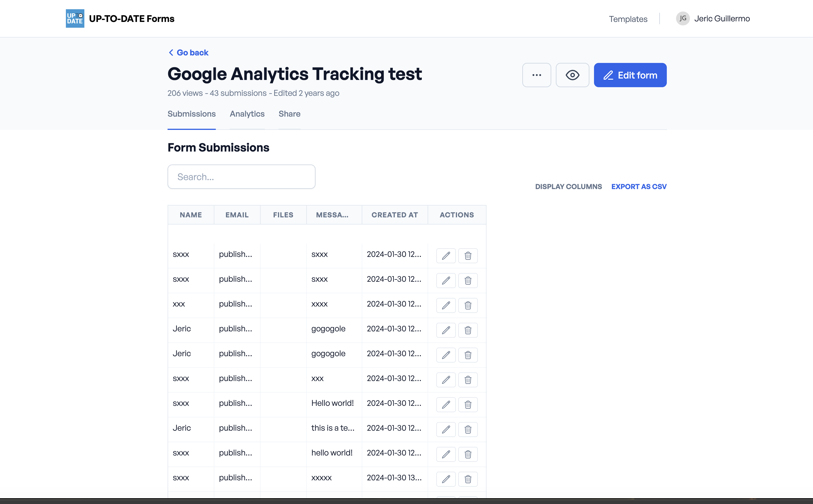Edit the submission with message xxxx
This screenshot has width=813, height=504.
click(446, 305)
